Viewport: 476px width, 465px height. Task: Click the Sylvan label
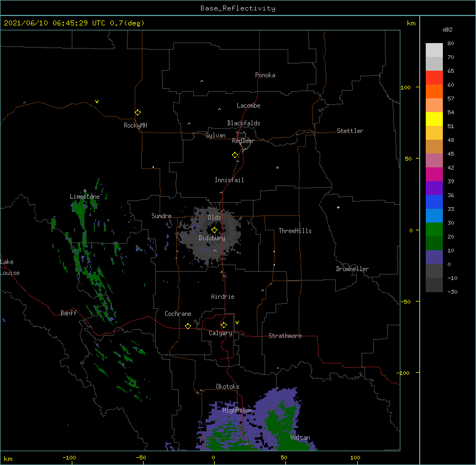point(215,135)
